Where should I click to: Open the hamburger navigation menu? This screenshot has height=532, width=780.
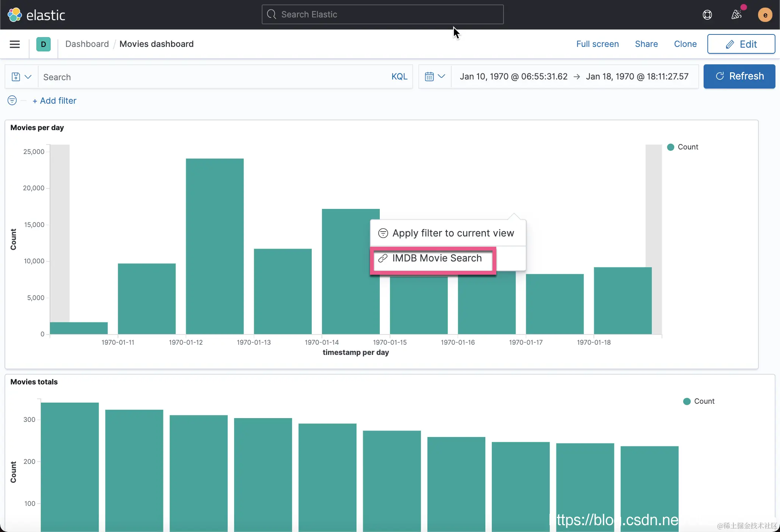click(15, 44)
